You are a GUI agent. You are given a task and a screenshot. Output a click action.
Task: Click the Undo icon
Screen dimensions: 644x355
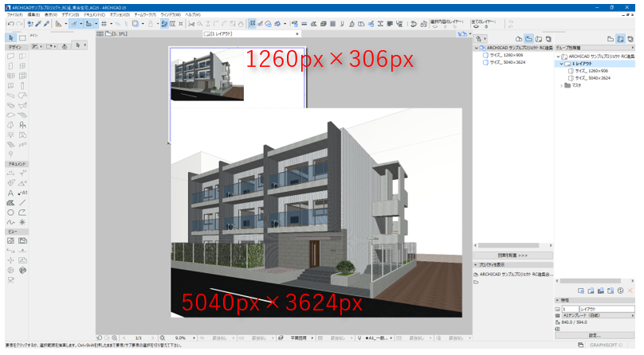(x=10, y=24)
